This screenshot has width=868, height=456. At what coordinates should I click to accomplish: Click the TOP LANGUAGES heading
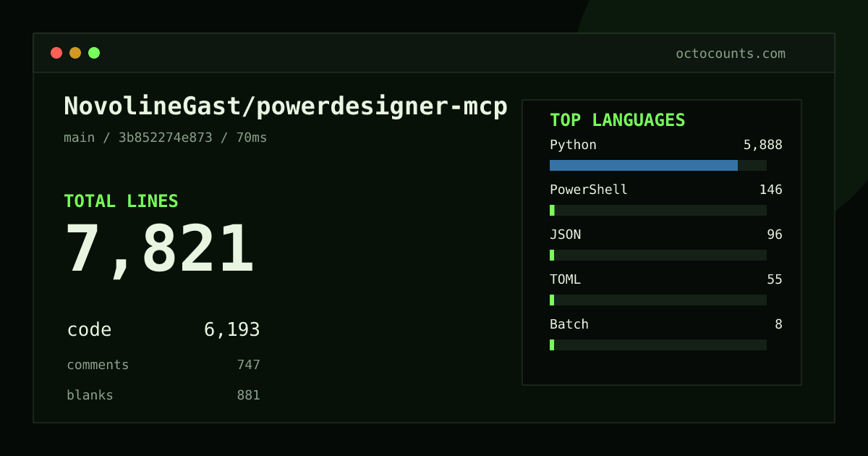[618, 120]
